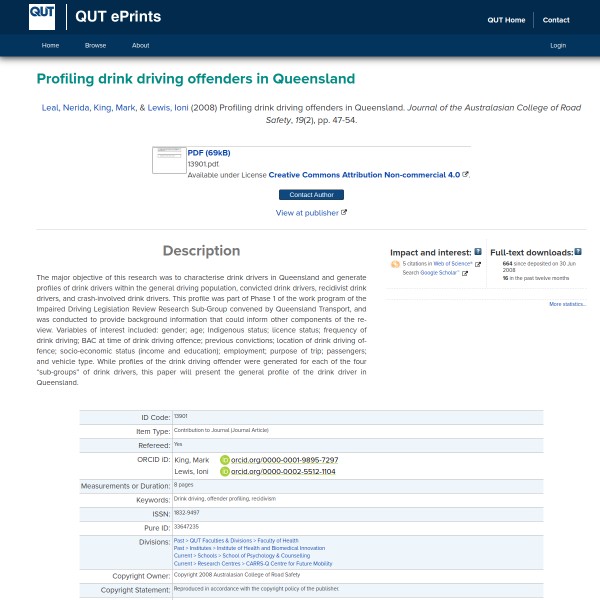The image size is (600, 600).
Task: Open the About menu item
Action: click(141, 45)
